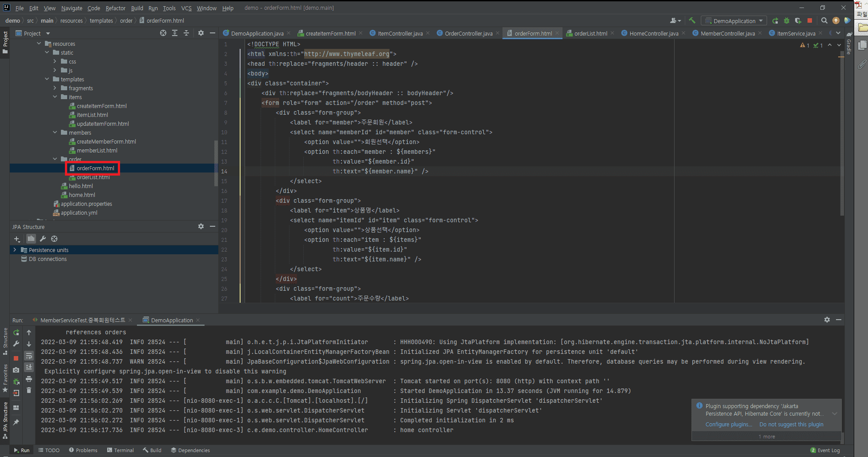This screenshot has height=457, width=868.
Task: Collapse all nodes in the Project panel
Action: (x=186, y=33)
